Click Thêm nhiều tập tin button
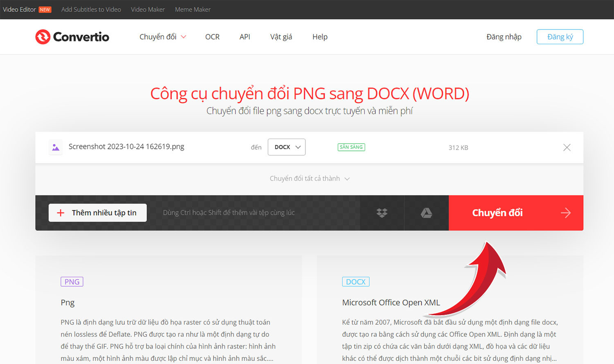Viewport: 614px width, 364px height. pos(97,213)
